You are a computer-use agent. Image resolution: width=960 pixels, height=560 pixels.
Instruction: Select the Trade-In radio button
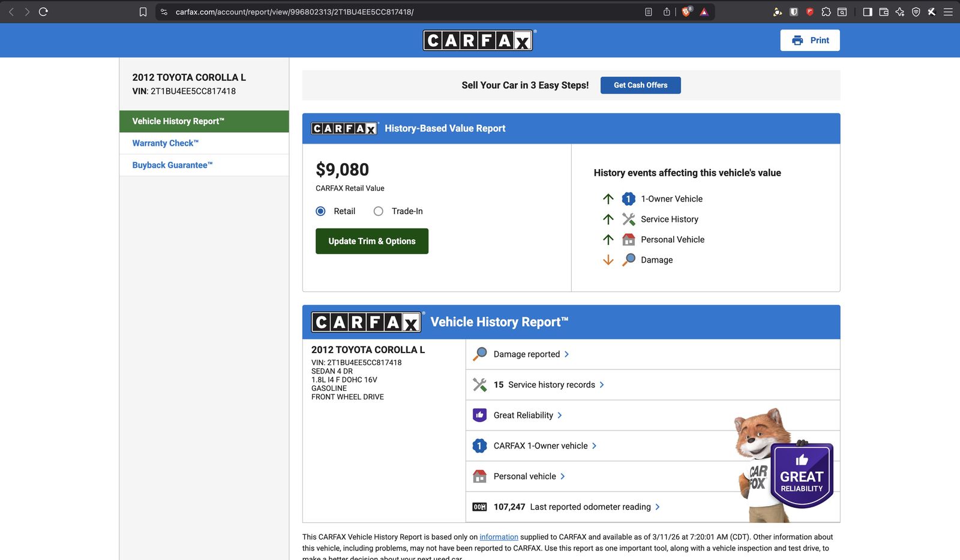(378, 211)
